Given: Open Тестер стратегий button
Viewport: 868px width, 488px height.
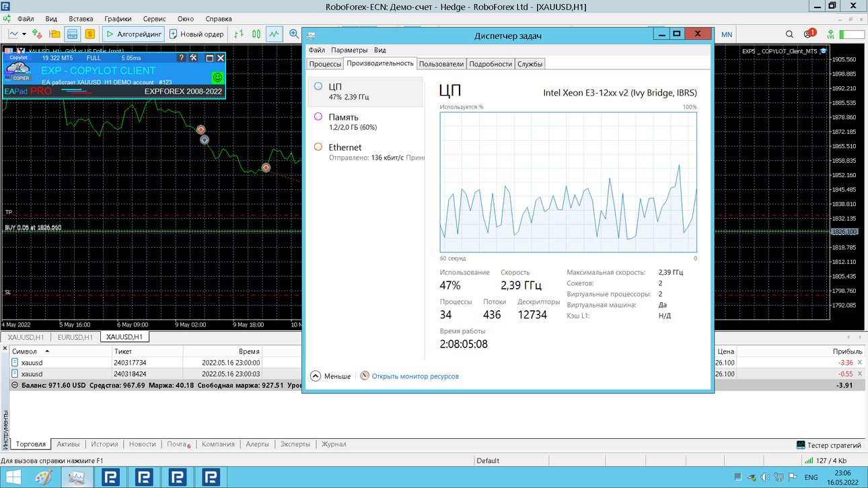Looking at the screenshot, I should click(828, 445).
